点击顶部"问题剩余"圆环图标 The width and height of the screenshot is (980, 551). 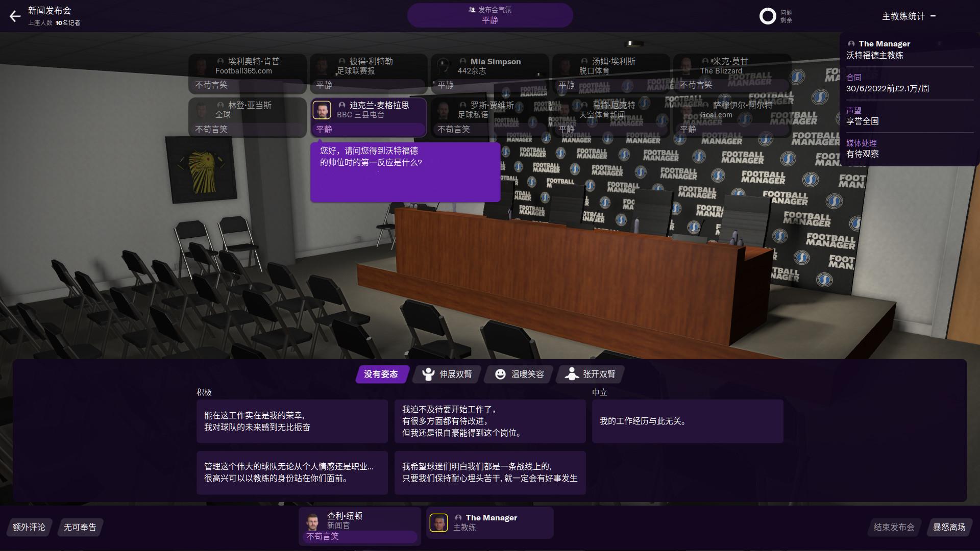coord(767,16)
